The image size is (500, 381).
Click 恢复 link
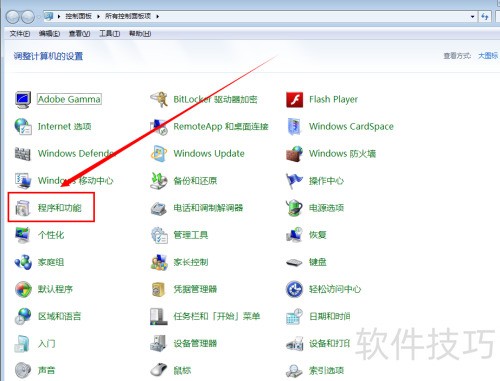click(318, 235)
